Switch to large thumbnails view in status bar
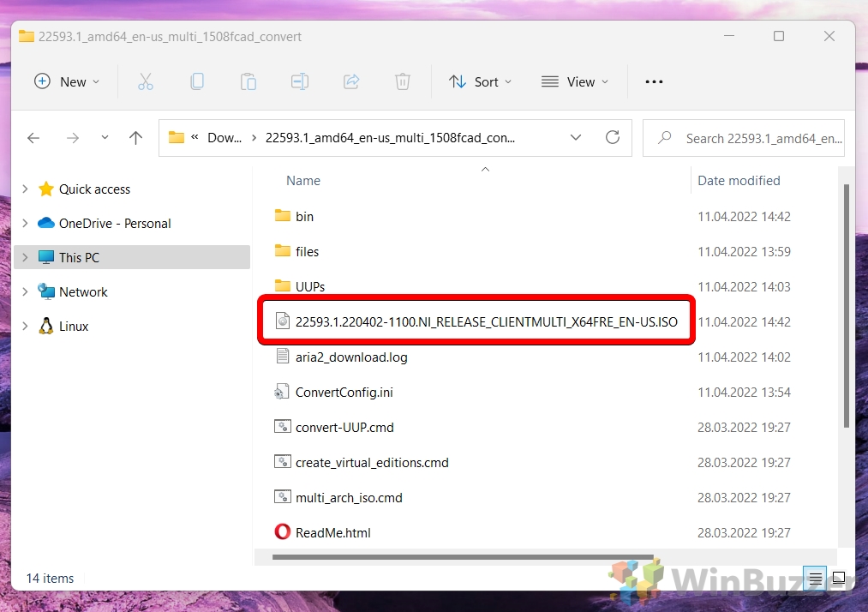This screenshot has height=612, width=868. coord(839,579)
